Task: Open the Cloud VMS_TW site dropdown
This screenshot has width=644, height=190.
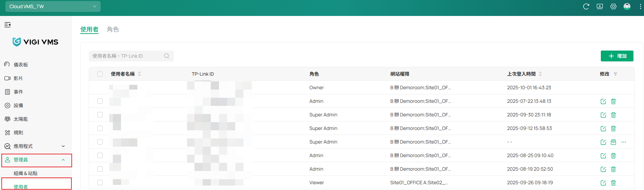Action: 53,6
